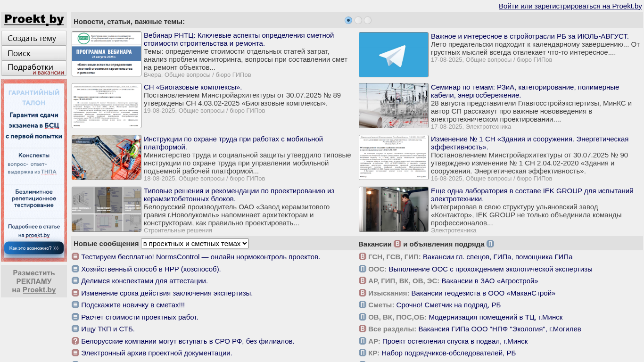Click the biogas document thumbnail
Image resolution: width=644 pixels, height=362 pixels.
click(107, 106)
